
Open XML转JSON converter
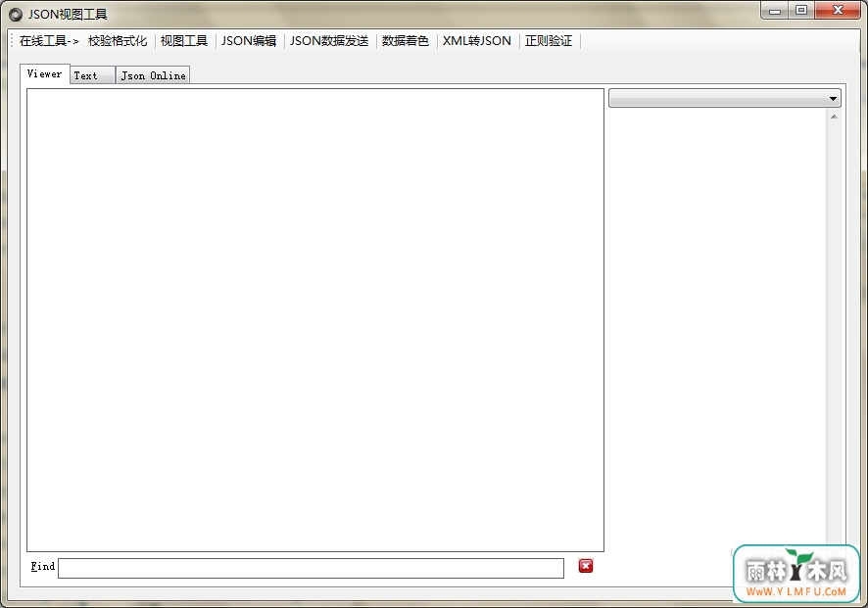click(477, 41)
